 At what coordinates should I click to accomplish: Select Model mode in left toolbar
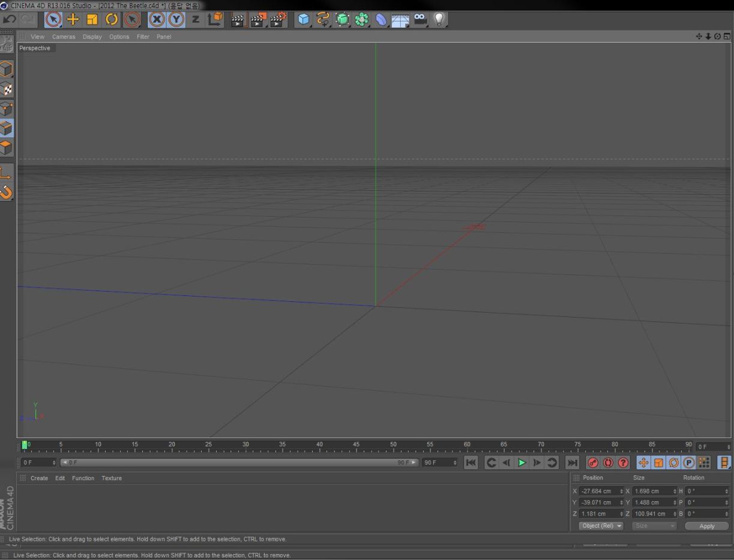(7, 70)
